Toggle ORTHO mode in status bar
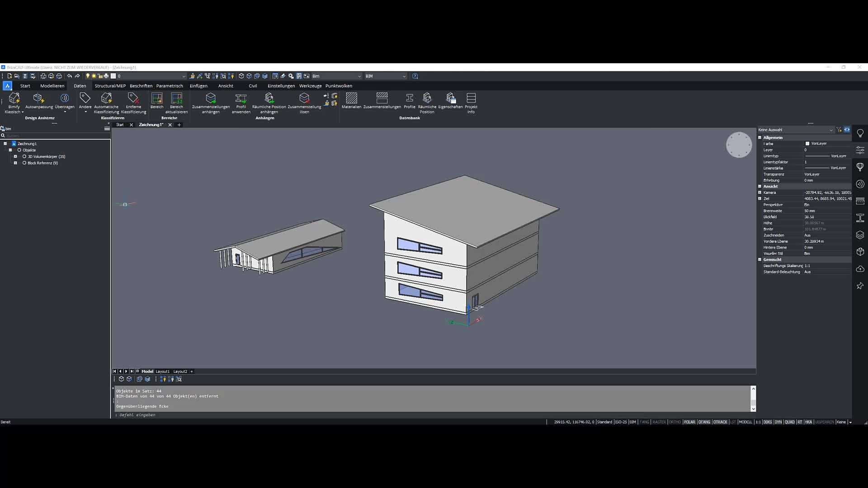868x488 pixels. [675, 422]
